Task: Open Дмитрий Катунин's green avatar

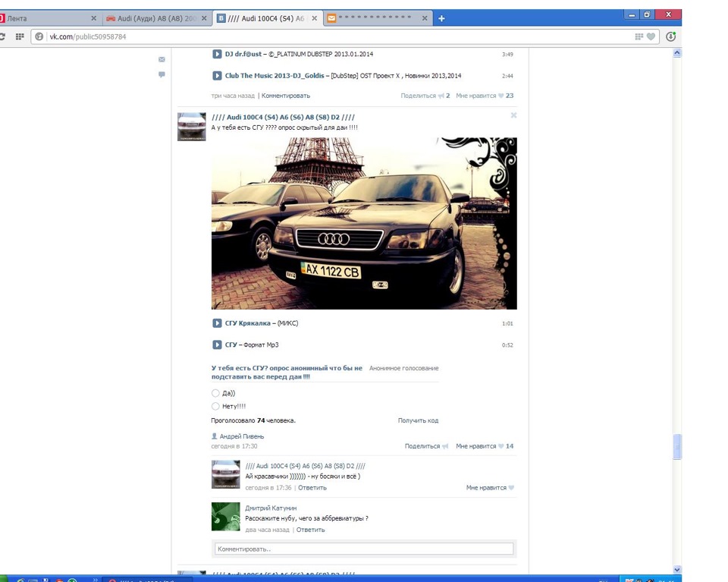Action: [226, 517]
